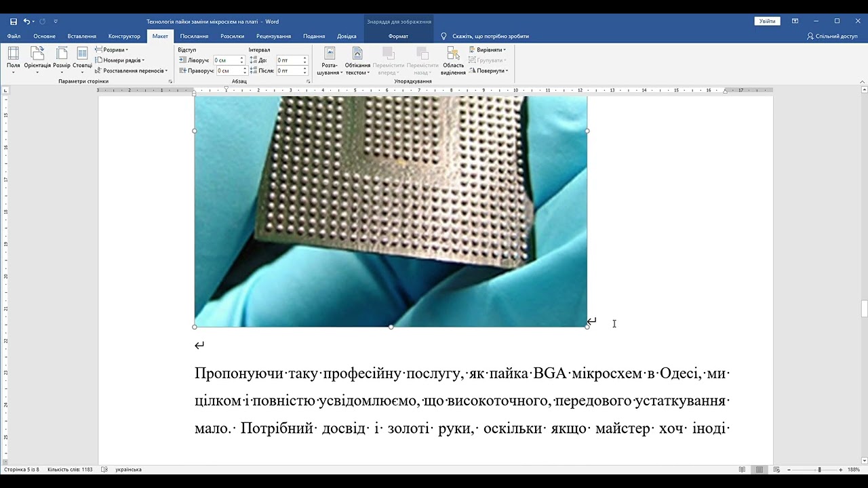Click the українська language indicator
The image size is (868, 488).
coord(128,469)
